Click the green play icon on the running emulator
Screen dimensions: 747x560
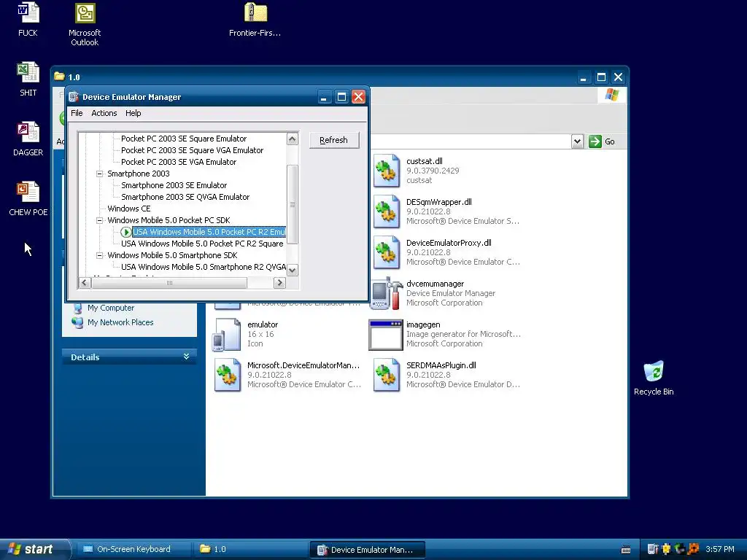[125, 232]
